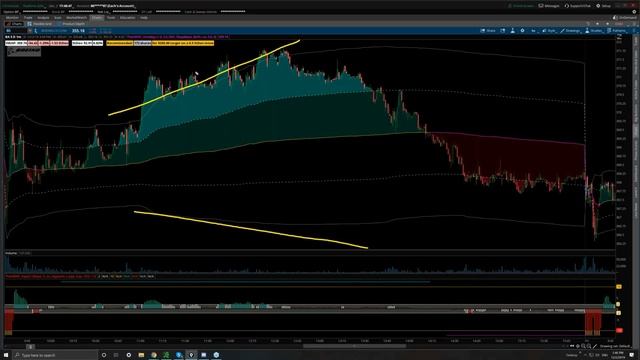Open the Style dropdown menu
Screen dimensions: 640x360
coord(549,31)
